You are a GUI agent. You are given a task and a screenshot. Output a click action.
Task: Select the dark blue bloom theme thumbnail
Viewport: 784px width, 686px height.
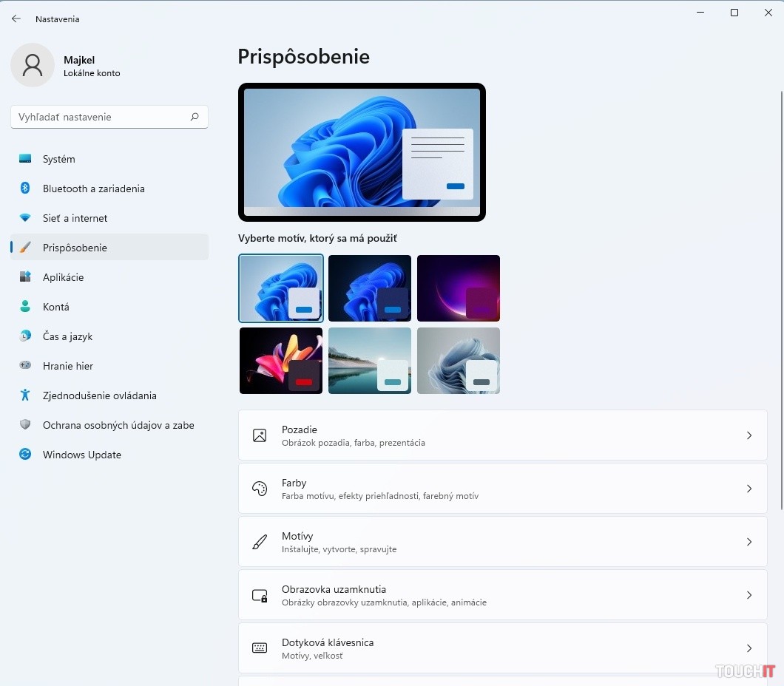(370, 288)
